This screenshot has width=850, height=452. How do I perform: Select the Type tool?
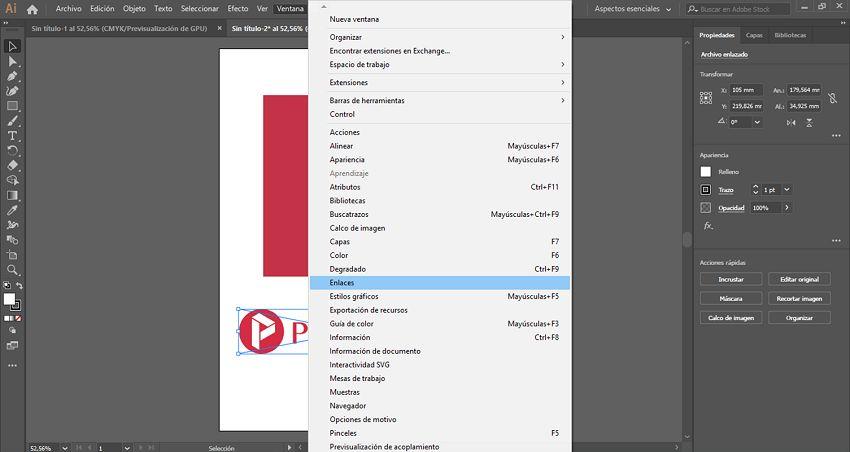12,136
